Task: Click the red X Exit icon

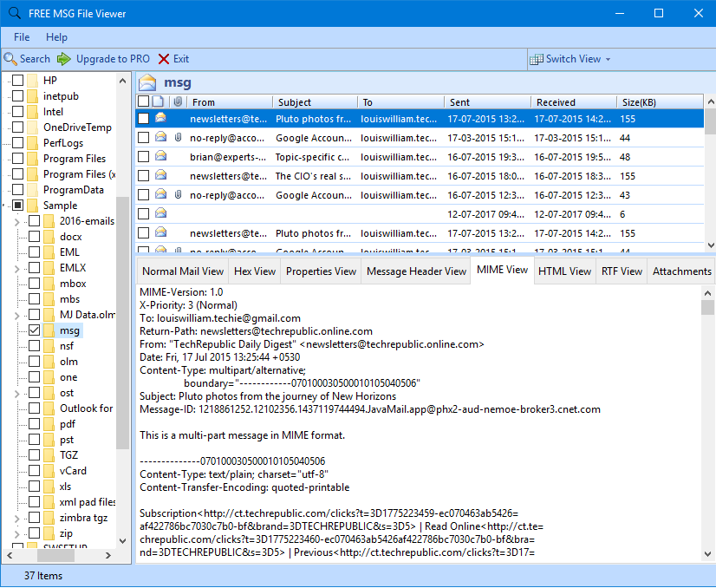Action: 164,59
